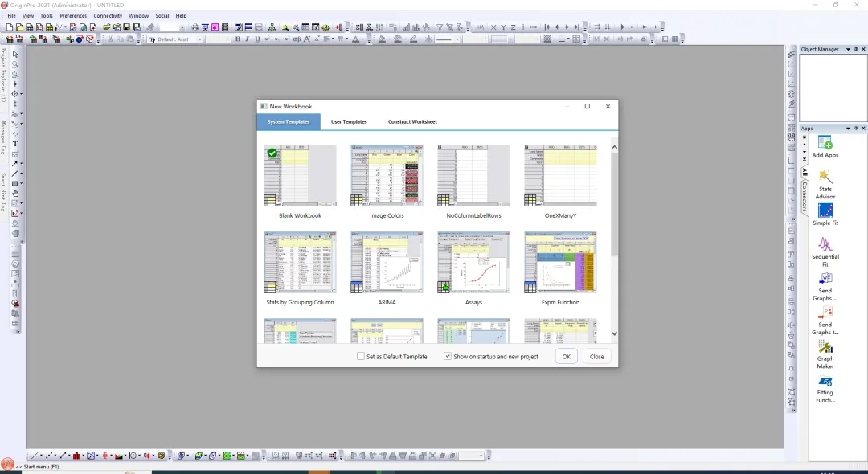
Task: Open the Help menu
Action: point(181,15)
